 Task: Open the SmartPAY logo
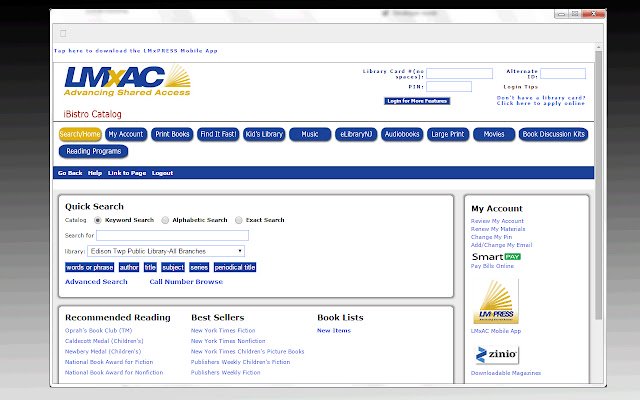(x=496, y=257)
